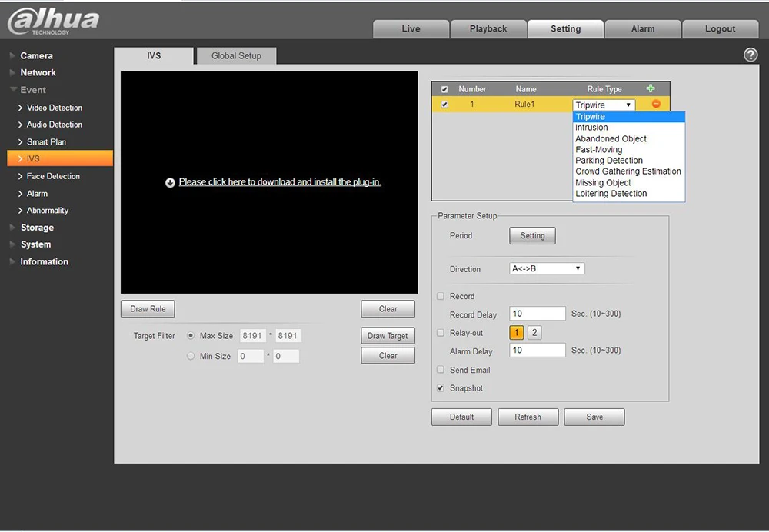The height and width of the screenshot is (532, 769).
Task: Click the download and install plug-in link
Action: (x=280, y=182)
